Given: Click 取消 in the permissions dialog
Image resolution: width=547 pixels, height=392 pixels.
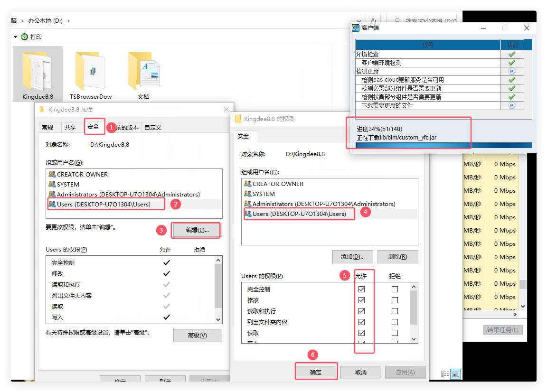Looking at the screenshot, I should pos(361,373).
